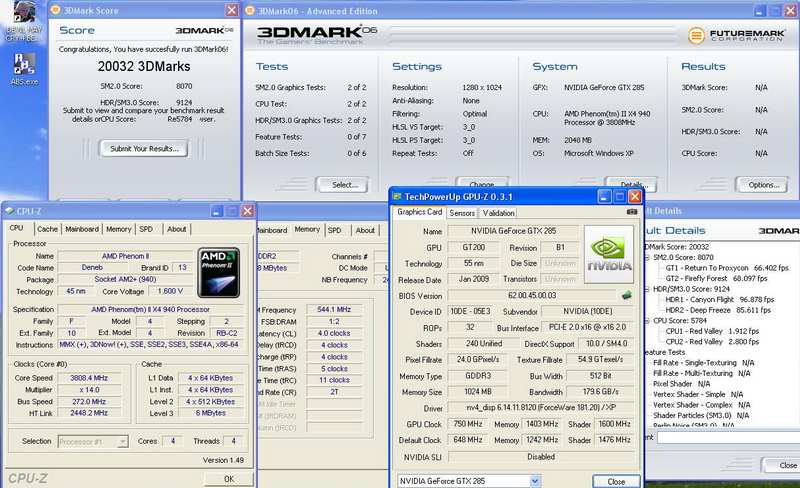
Task: Click the BIOS version save chip icon
Action: pos(627,295)
